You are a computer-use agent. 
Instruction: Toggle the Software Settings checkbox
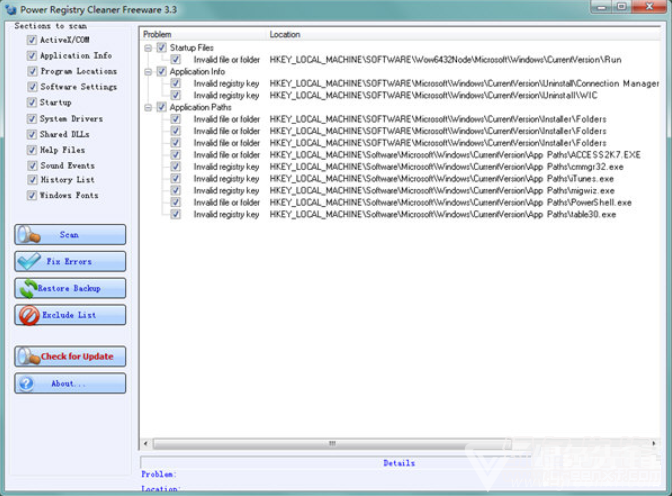pyautogui.click(x=32, y=87)
